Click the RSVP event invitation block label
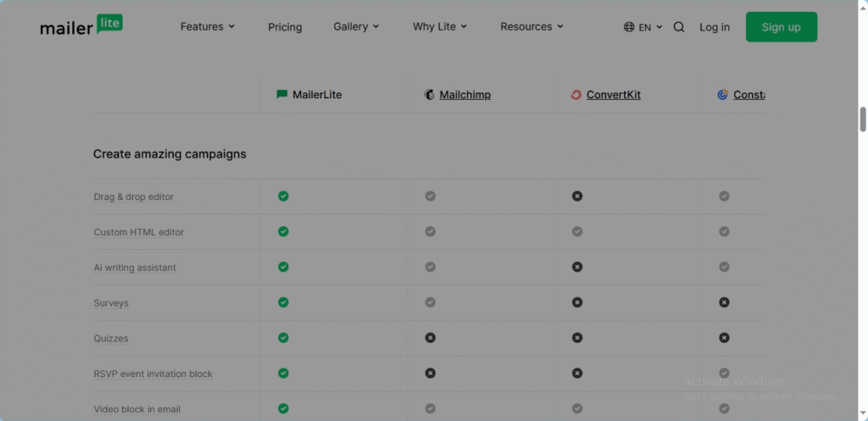Screen dimensions: 868x421 153,374
